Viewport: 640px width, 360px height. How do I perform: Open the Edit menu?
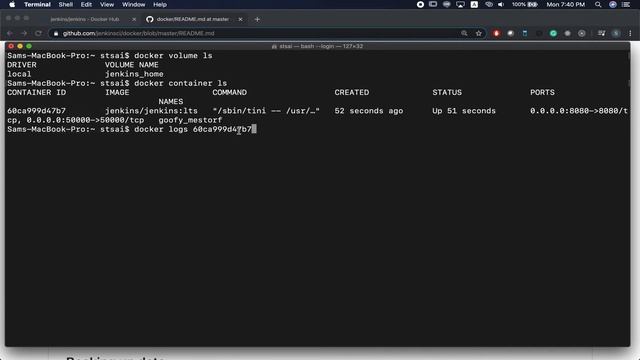click(86, 4)
